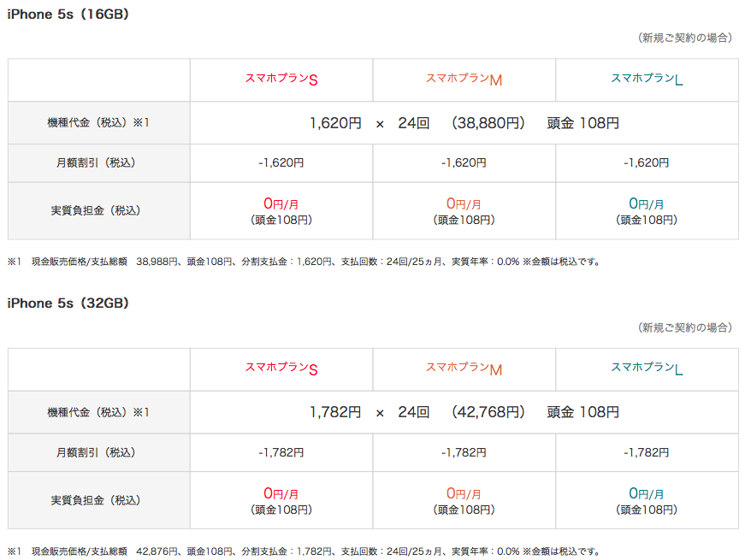The height and width of the screenshot is (560, 751).
Task: Click （新規ご契約の場合） note above 32GB table
Action: click(x=685, y=327)
